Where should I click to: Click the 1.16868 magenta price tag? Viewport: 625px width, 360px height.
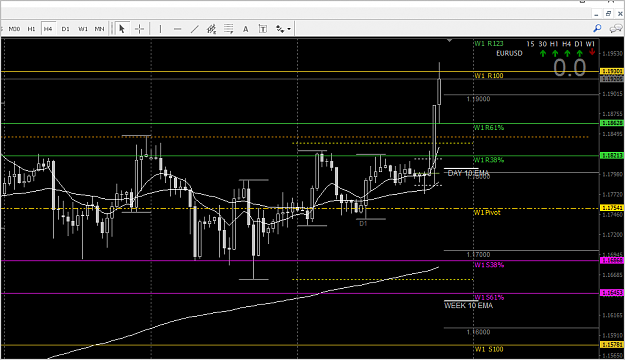point(612,260)
